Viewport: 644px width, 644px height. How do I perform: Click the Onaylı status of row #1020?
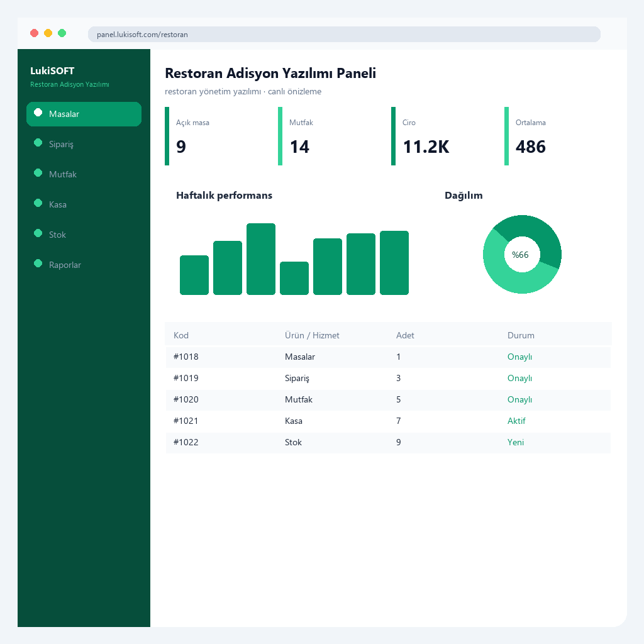(519, 399)
